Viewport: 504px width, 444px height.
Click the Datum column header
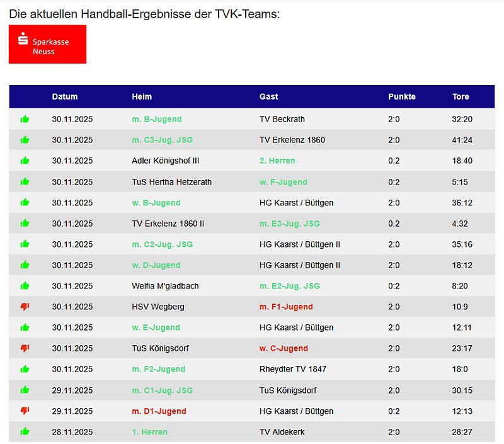tap(65, 97)
